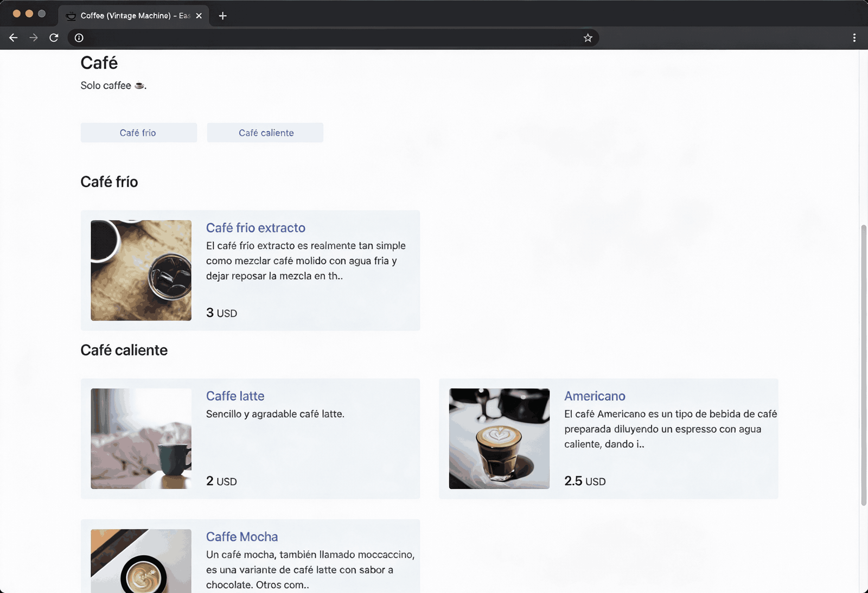868x593 pixels.
Task: Open a new browser tab with the plus icon
Action: pos(222,16)
